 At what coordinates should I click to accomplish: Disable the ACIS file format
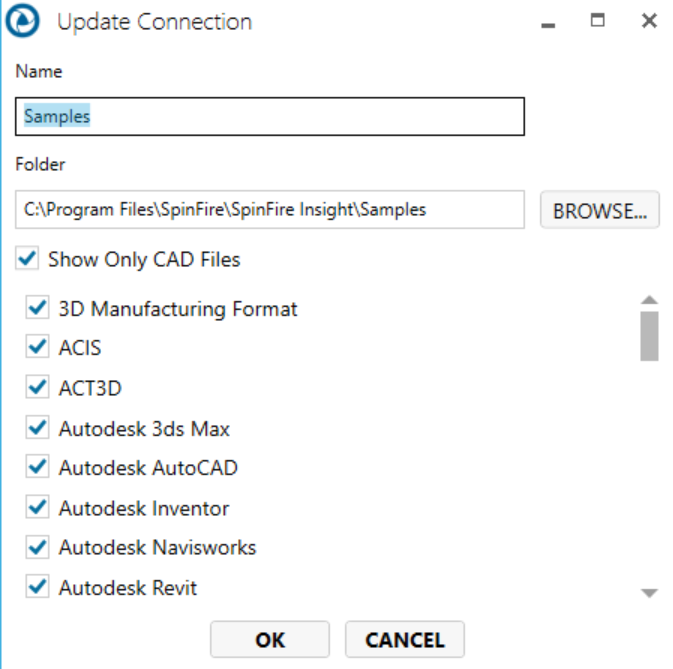[38, 348]
